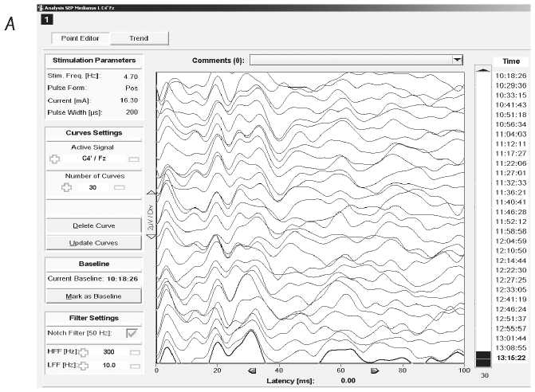
Task: Select the 12:55:57 time entry
Action: tap(511, 328)
